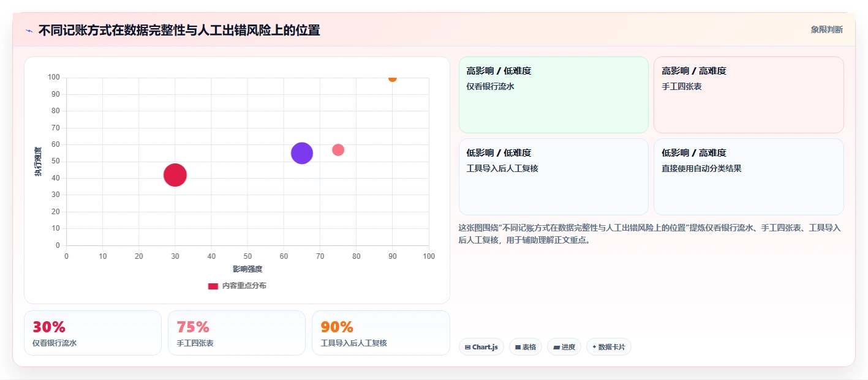Image resolution: width=868 pixels, height=380 pixels.
Task: Click the text 手工四张表 in pink quadrant card
Action: (x=682, y=86)
